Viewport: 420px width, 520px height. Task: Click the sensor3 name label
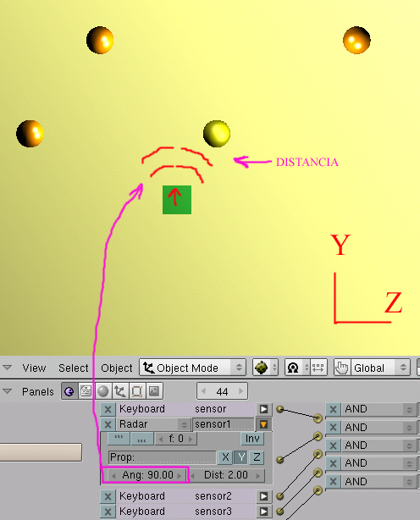(213, 511)
